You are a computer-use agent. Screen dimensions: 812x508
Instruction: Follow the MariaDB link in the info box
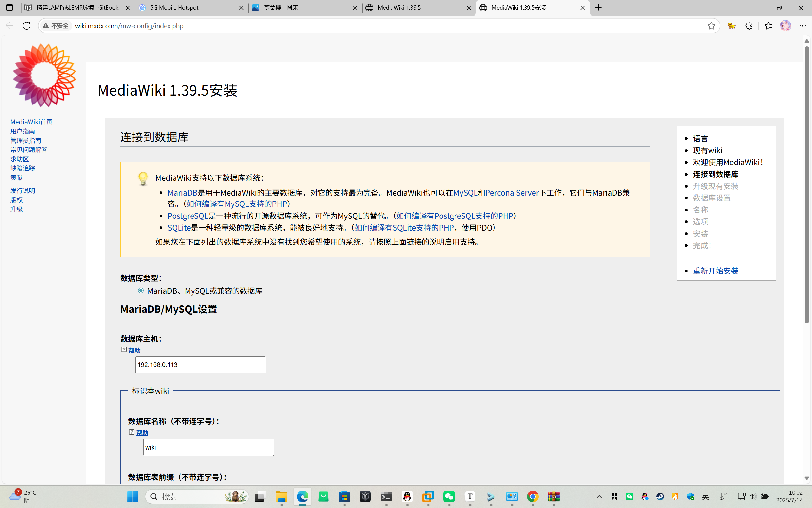coord(182,192)
